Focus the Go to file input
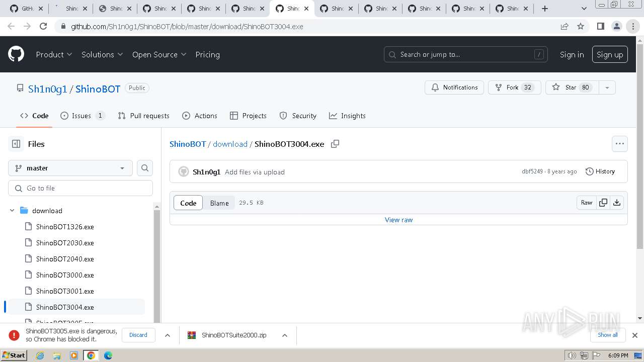The image size is (644, 362). coord(80,188)
